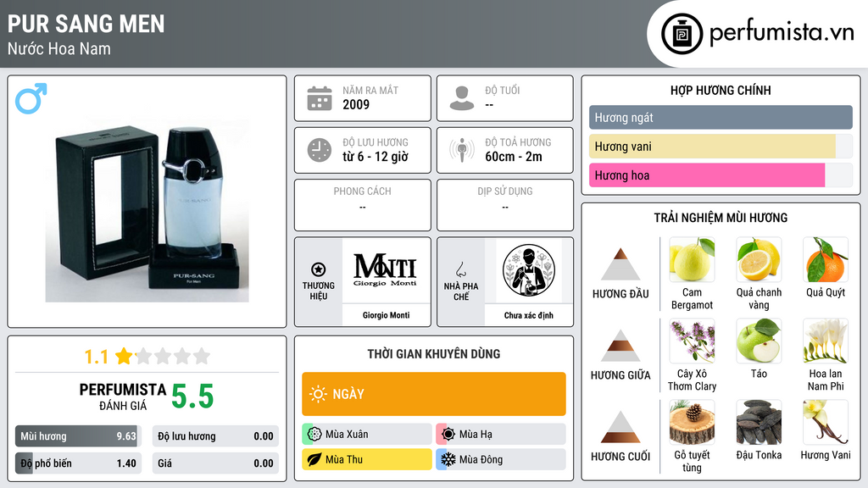Image resolution: width=868 pixels, height=488 pixels.
Task: Click the Mùi hương 9.63 score bar
Action: [78, 436]
